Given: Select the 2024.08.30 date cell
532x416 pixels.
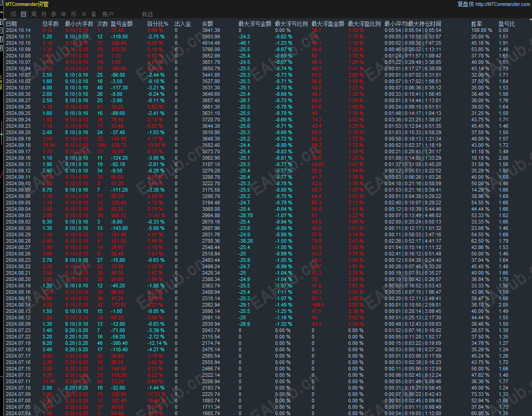Looking at the screenshot, I should tap(18, 229).
